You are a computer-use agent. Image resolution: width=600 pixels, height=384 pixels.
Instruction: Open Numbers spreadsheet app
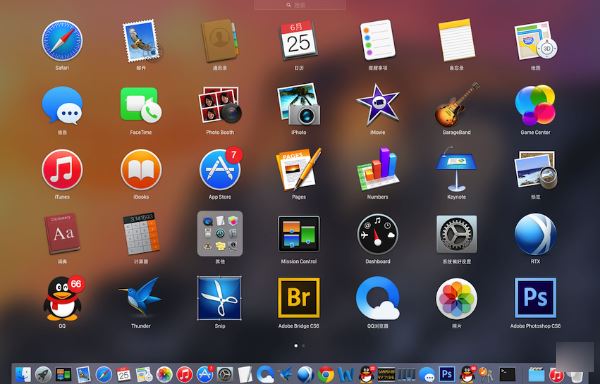coord(377,169)
